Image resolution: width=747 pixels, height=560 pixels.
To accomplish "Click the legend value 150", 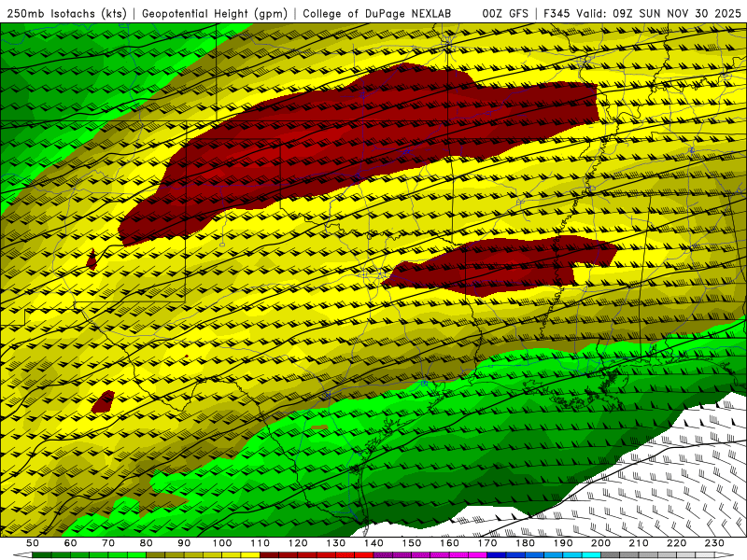I will [412, 543].
